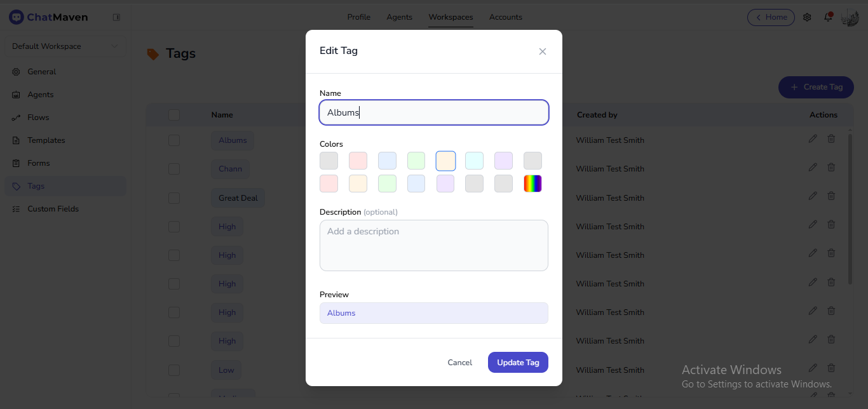Click the edit pencil for the Albums tag row

(813, 138)
